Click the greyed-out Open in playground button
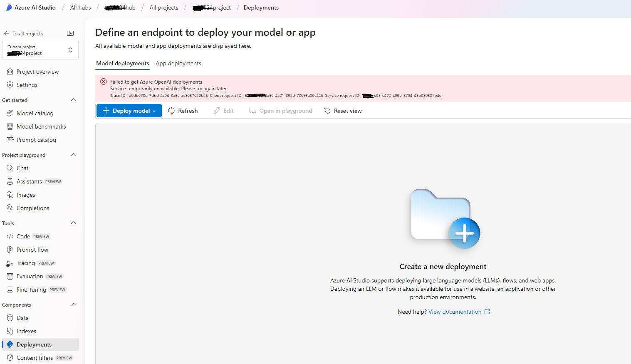This screenshot has width=631, height=364. click(281, 111)
